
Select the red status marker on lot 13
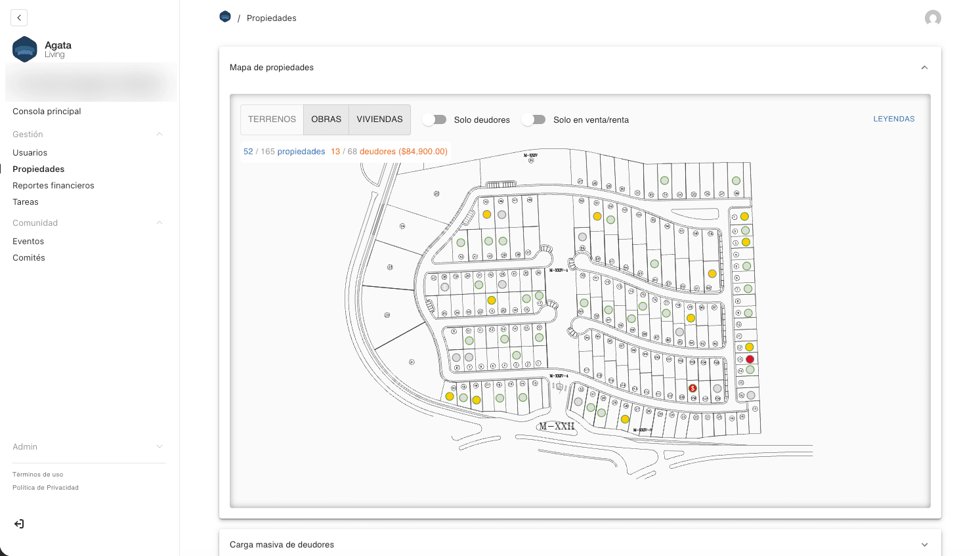(750, 359)
